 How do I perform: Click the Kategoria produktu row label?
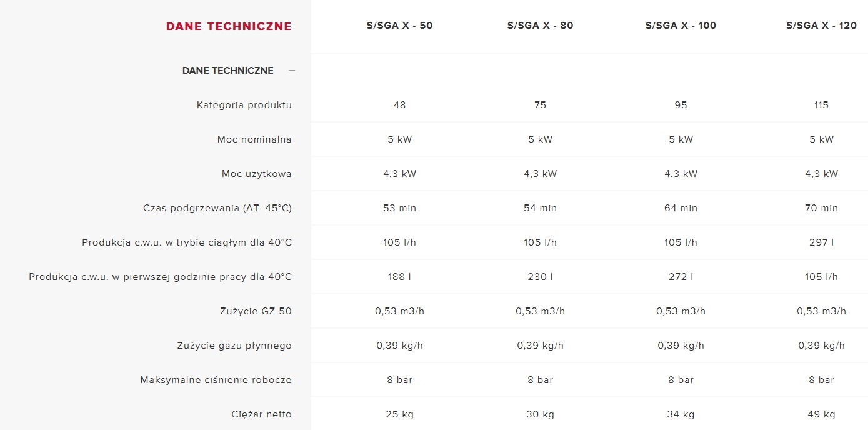pyautogui.click(x=244, y=105)
